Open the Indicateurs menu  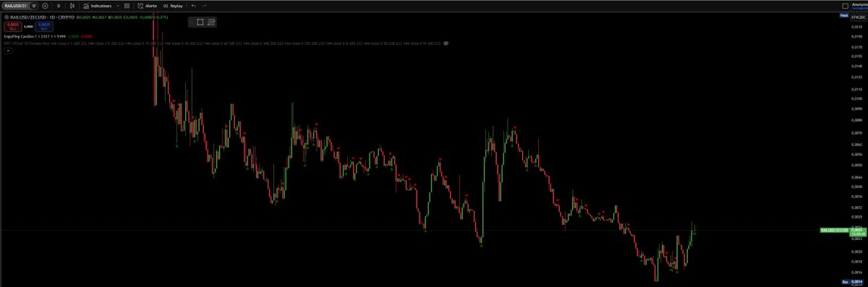tap(98, 5)
